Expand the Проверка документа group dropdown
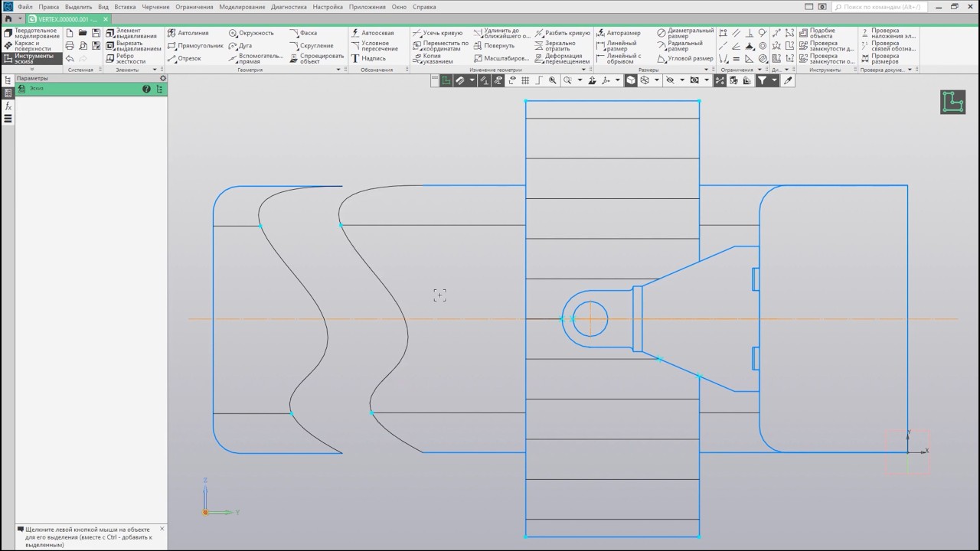Screen dimensions: 980x551 tap(910, 70)
